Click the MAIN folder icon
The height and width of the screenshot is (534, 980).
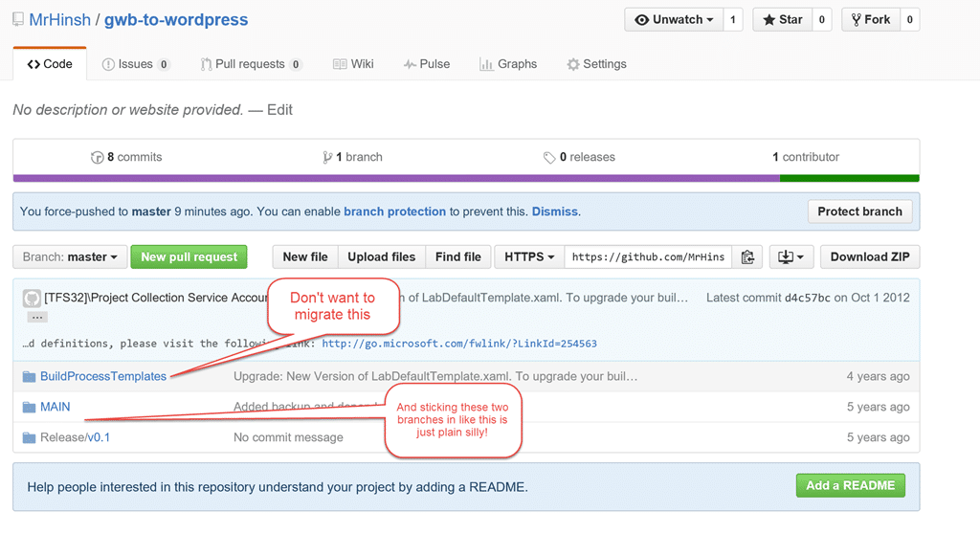coord(29,407)
